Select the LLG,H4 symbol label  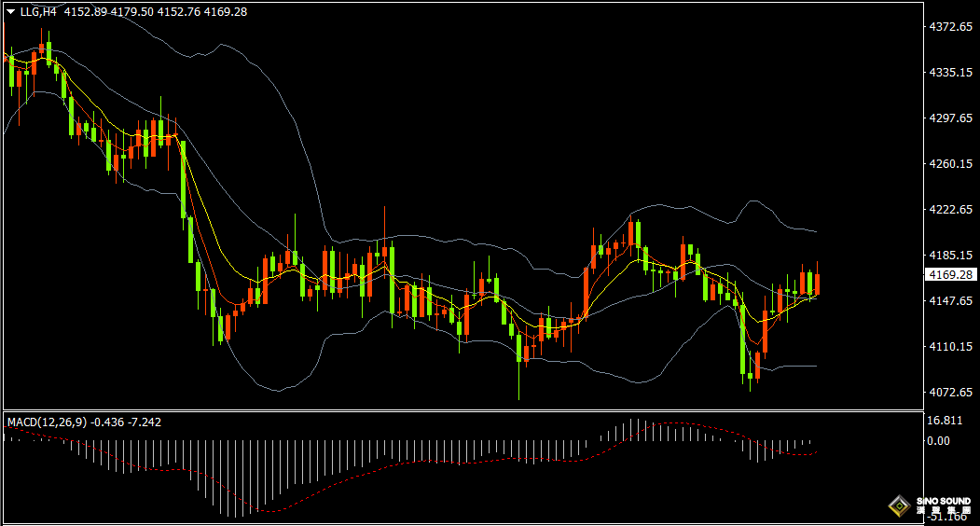click(x=38, y=12)
